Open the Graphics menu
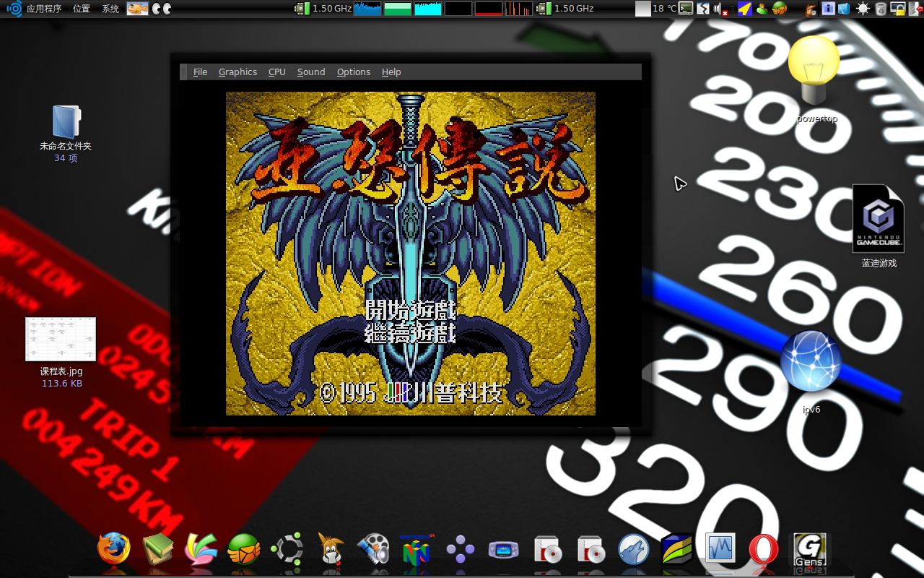This screenshot has height=578, width=924. click(237, 72)
